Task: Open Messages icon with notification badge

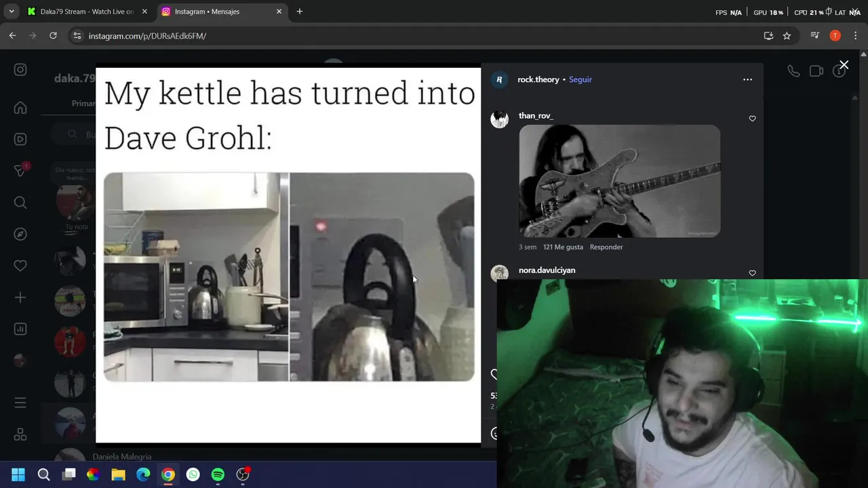Action: (20, 170)
